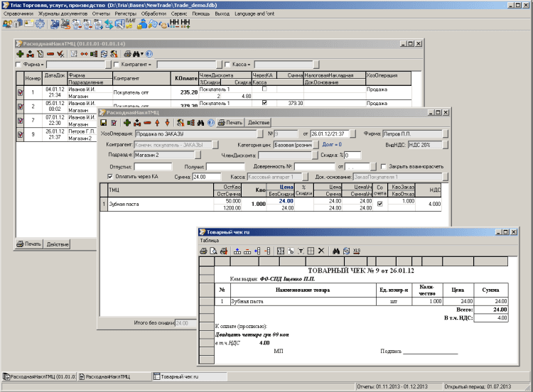Click the green plus add-record icon in the journal toolbar
The image size is (533, 392).
(20, 54)
